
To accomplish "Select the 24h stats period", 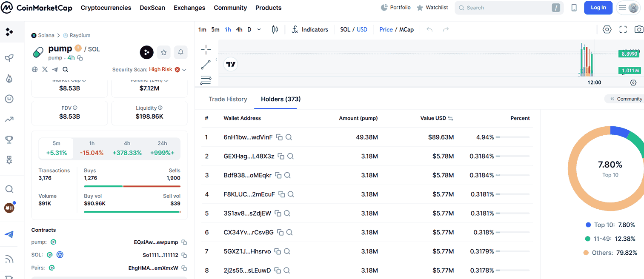I will click(162, 148).
